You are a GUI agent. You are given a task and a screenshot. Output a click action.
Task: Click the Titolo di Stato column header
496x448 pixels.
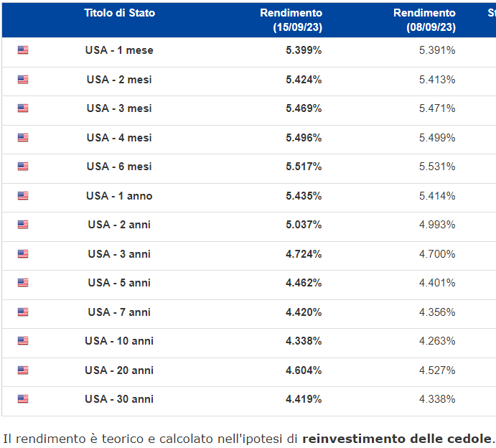tap(119, 13)
